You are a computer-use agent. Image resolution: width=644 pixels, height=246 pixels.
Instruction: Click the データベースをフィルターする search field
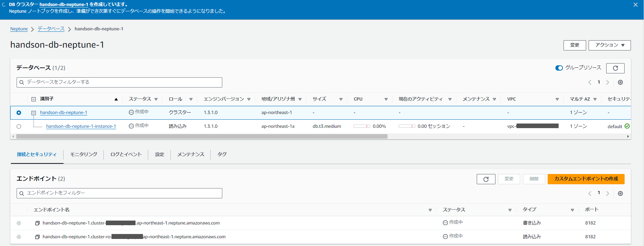(119, 82)
